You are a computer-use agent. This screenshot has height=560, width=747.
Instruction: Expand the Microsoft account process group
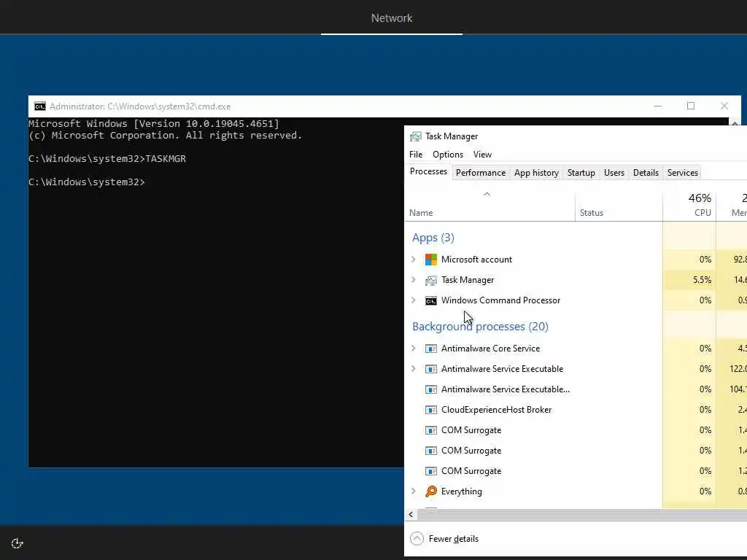(414, 260)
